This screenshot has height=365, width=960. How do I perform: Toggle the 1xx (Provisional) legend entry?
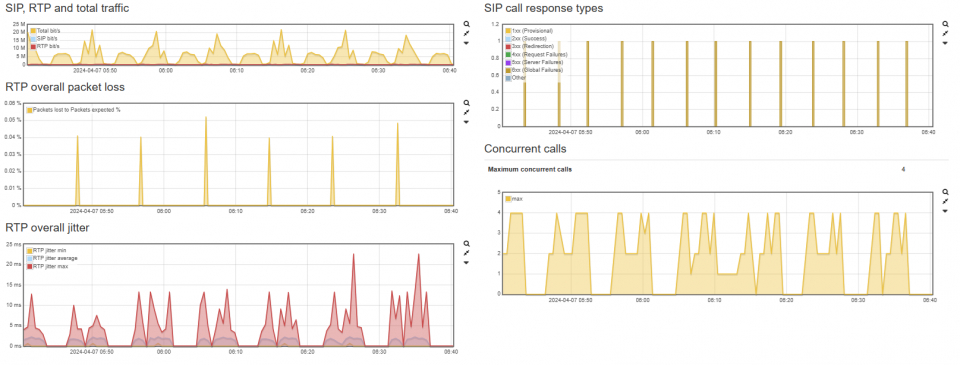[529, 31]
